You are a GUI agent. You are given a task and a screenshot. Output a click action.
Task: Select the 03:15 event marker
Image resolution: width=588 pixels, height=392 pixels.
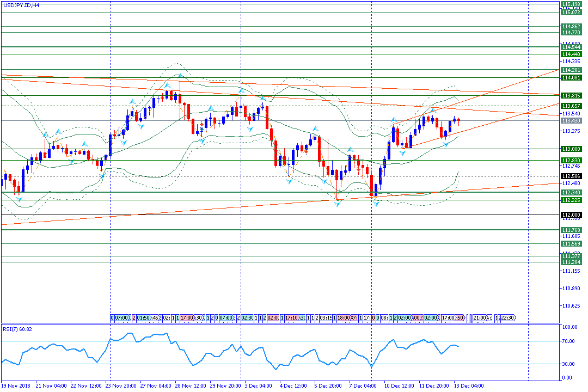[326, 318]
